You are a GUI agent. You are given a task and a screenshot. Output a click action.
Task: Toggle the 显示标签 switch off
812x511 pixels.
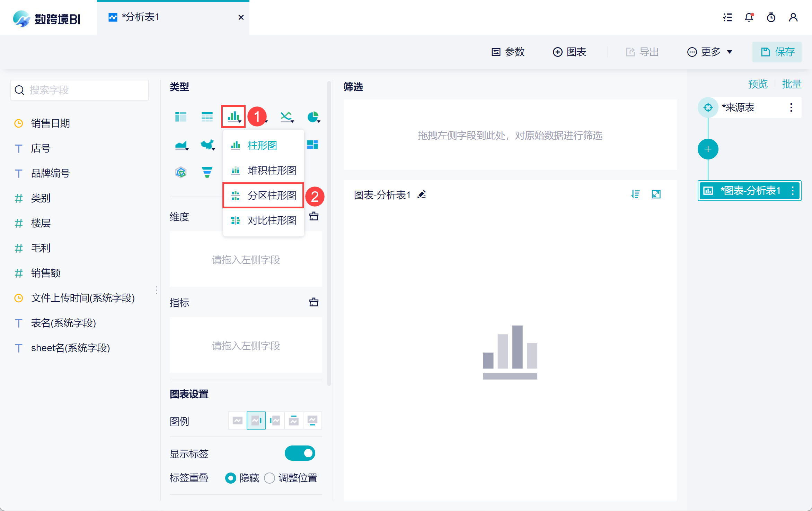(x=300, y=453)
